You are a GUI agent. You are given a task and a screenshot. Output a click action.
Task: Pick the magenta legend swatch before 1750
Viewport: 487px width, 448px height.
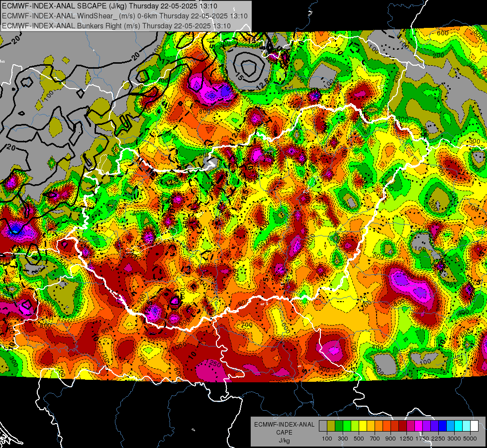point(419,426)
